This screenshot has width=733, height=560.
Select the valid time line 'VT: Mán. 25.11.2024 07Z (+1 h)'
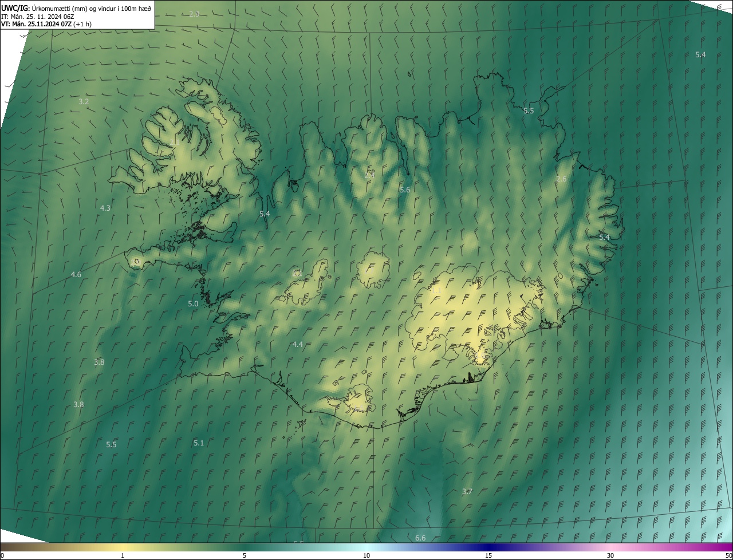click(46, 24)
